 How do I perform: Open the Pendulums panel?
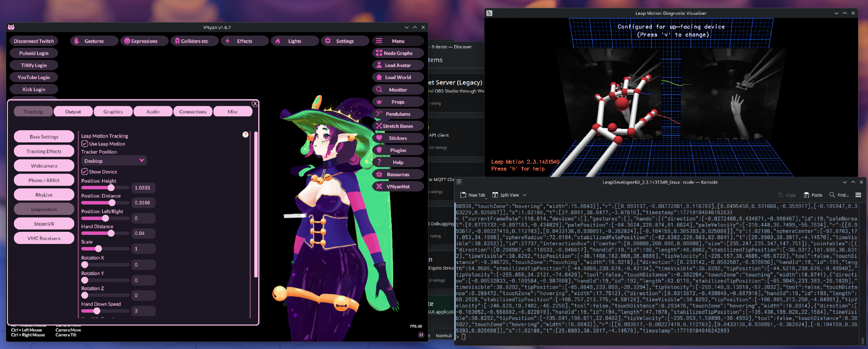398,114
